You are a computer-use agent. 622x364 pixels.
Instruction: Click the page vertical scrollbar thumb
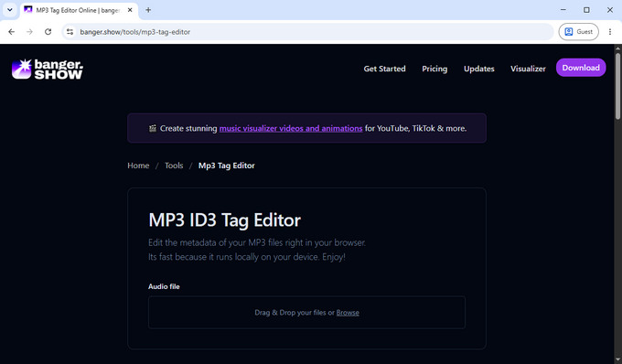[x=617, y=85]
